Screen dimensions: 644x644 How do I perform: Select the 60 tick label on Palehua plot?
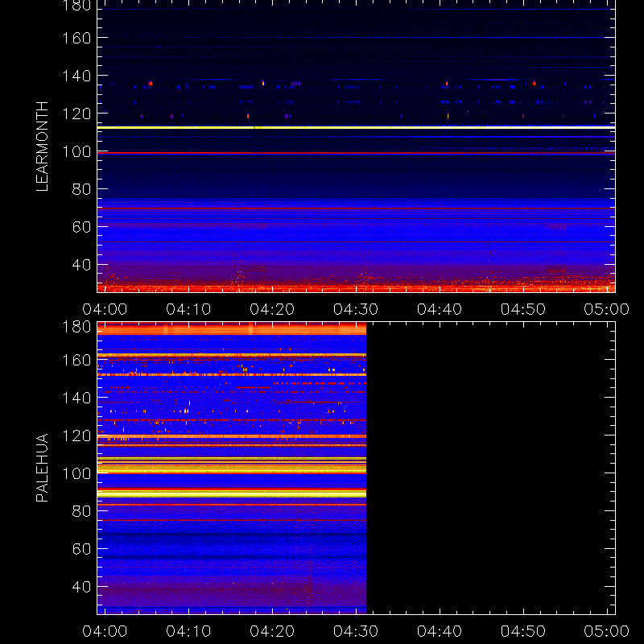click(82, 549)
